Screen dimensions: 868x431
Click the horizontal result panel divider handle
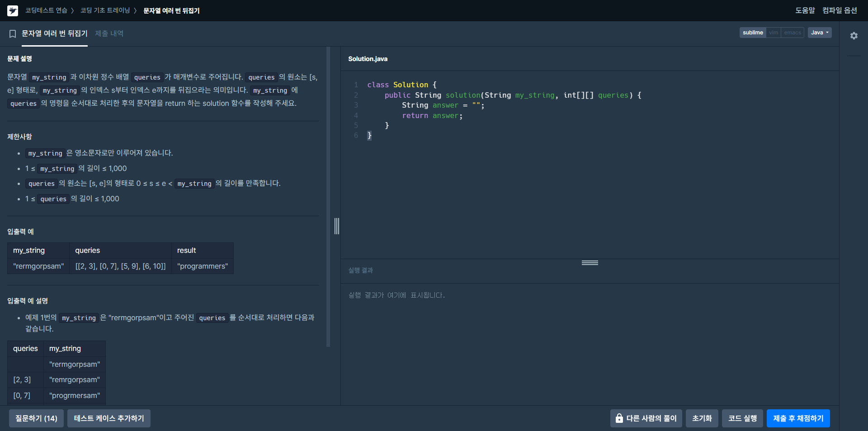click(x=590, y=263)
